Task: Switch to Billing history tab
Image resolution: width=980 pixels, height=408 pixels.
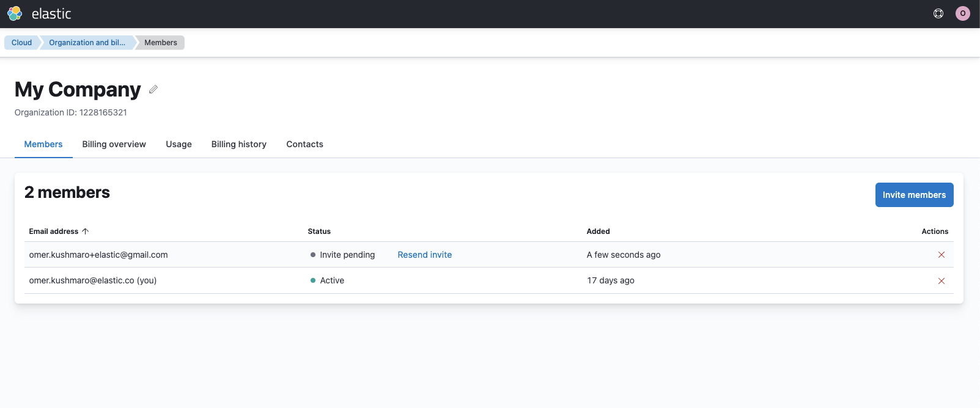Action: click(x=239, y=144)
